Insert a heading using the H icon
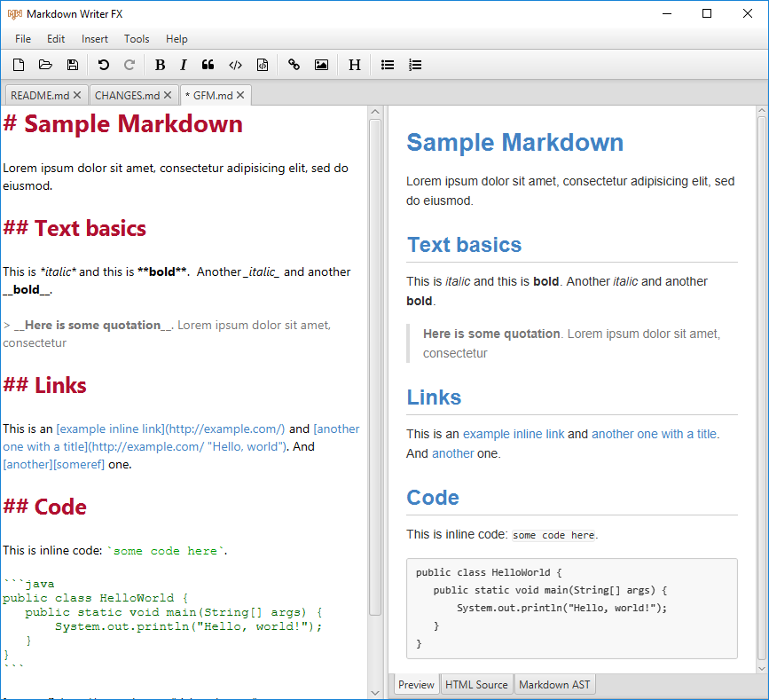 coord(355,65)
